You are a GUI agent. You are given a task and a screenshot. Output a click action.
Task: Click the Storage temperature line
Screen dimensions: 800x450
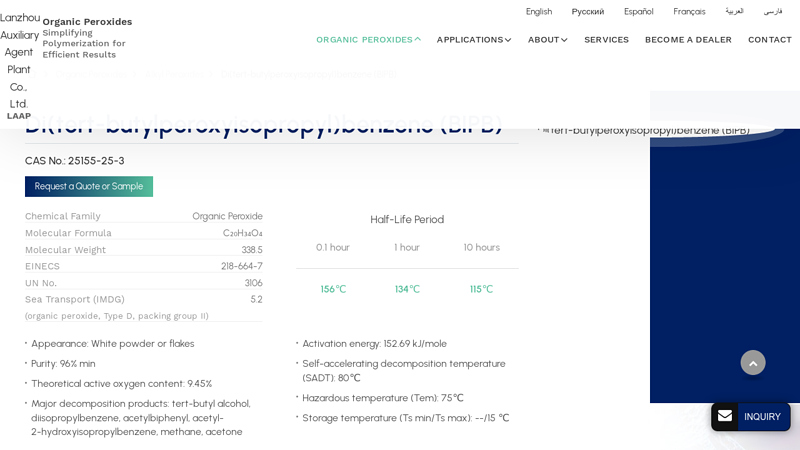(x=406, y=418)
